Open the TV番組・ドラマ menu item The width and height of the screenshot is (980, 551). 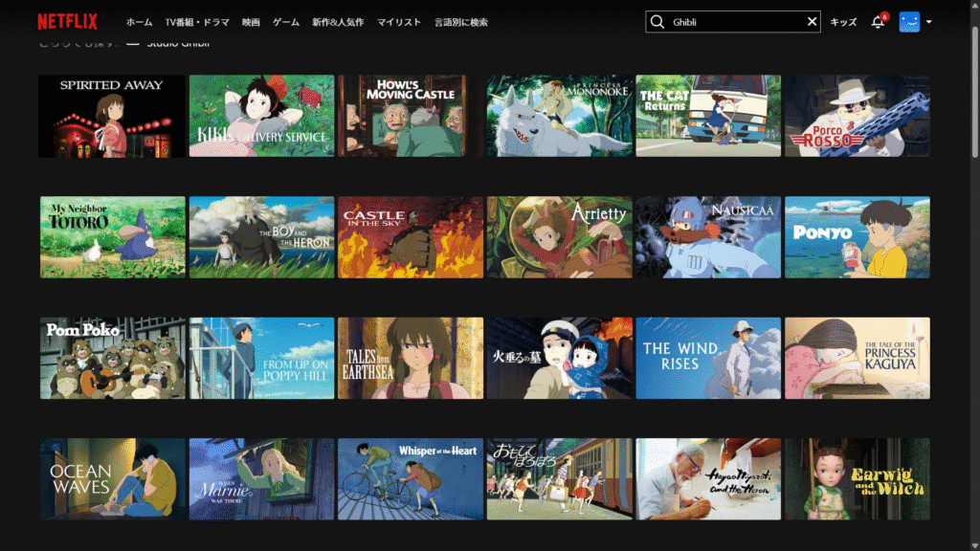[x=197, y=22]
